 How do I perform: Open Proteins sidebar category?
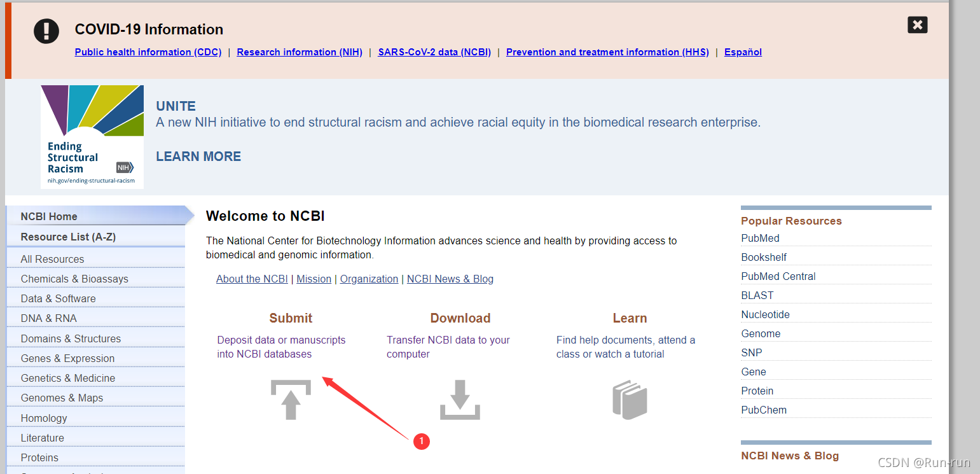(95, 457)
